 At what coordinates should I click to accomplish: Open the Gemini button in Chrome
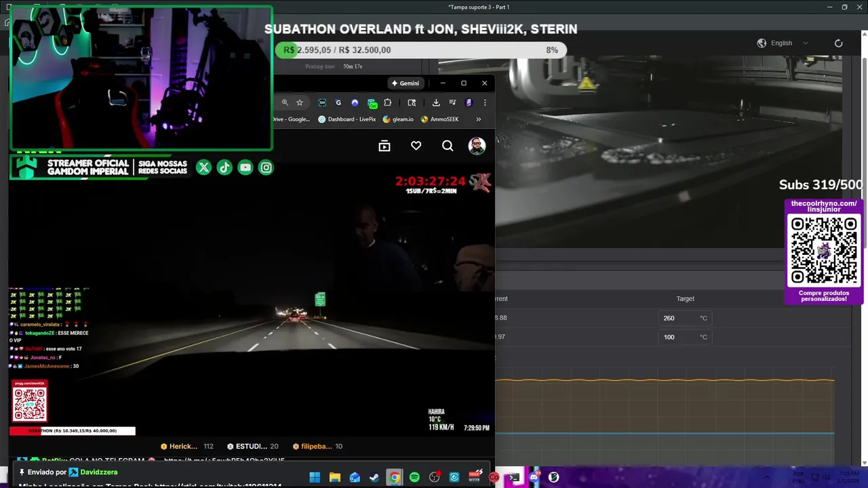(406, 83)
